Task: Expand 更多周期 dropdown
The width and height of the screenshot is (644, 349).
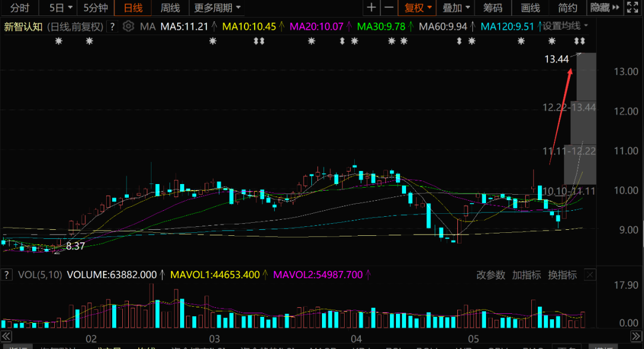Action: pyautogui.click(x=217, y=8)
